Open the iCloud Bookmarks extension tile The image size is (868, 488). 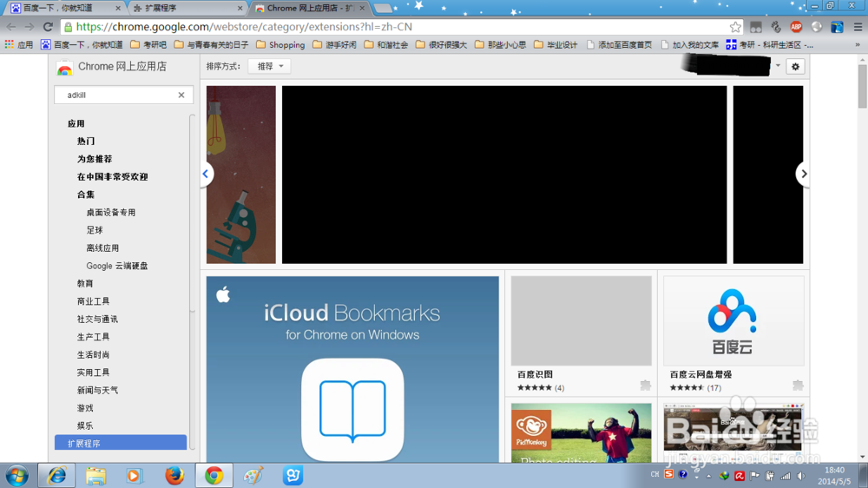[352, 369]
